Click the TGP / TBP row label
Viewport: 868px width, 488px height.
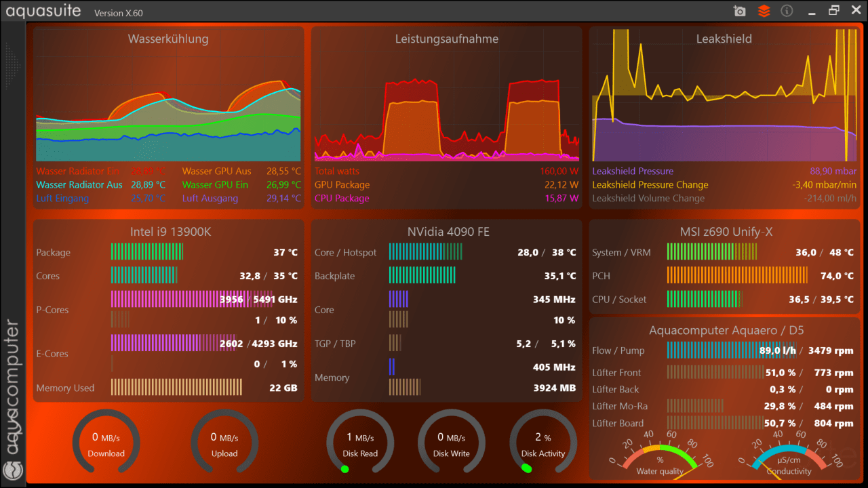(336, 344)
